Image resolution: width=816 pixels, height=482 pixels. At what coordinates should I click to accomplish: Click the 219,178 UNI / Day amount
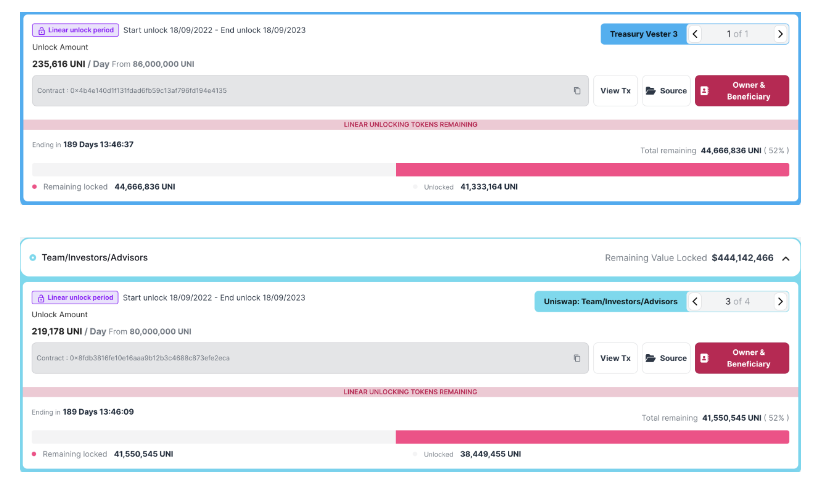click(69, 332)
